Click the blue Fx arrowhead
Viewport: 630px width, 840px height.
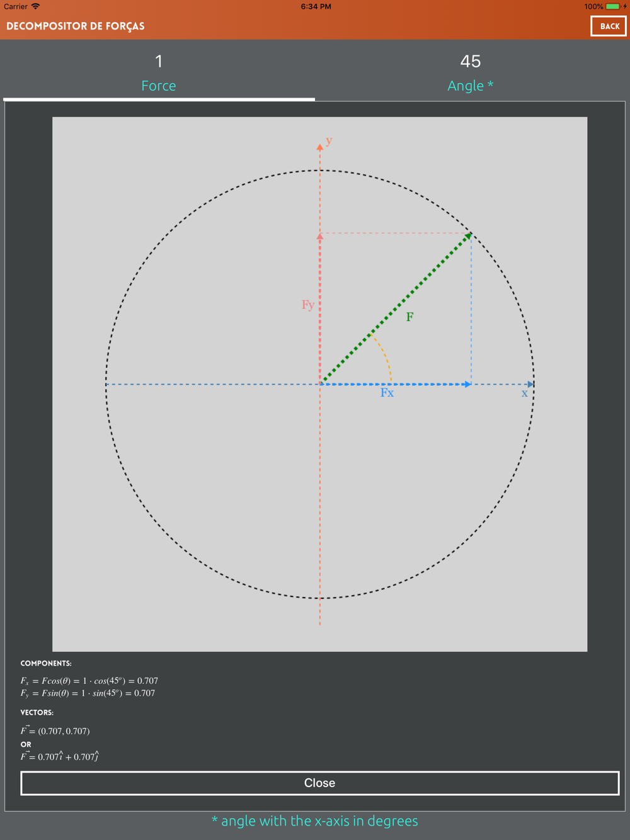(x=467, y=384)
